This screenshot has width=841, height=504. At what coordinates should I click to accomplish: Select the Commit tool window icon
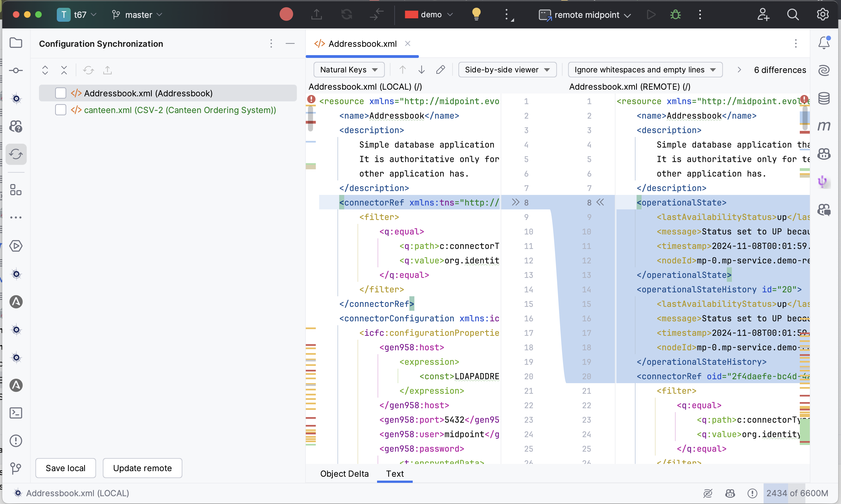point(16,70)
